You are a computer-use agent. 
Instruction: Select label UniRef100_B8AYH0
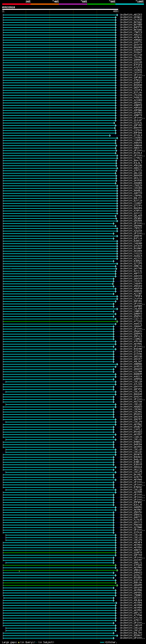(131, 128)
